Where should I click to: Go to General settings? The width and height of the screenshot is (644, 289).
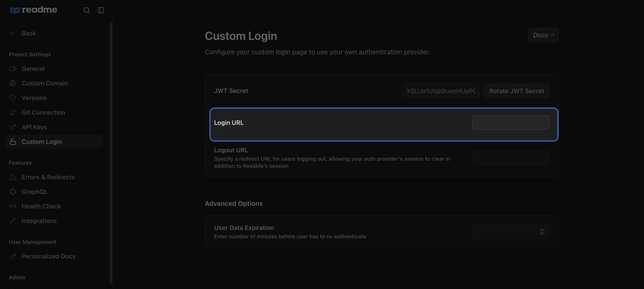click(x=54, y=69)
